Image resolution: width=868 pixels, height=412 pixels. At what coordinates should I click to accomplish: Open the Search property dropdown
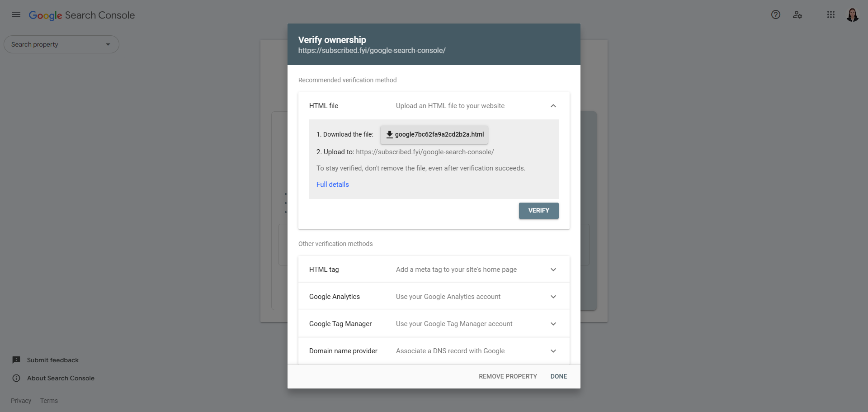coord(61,44)
